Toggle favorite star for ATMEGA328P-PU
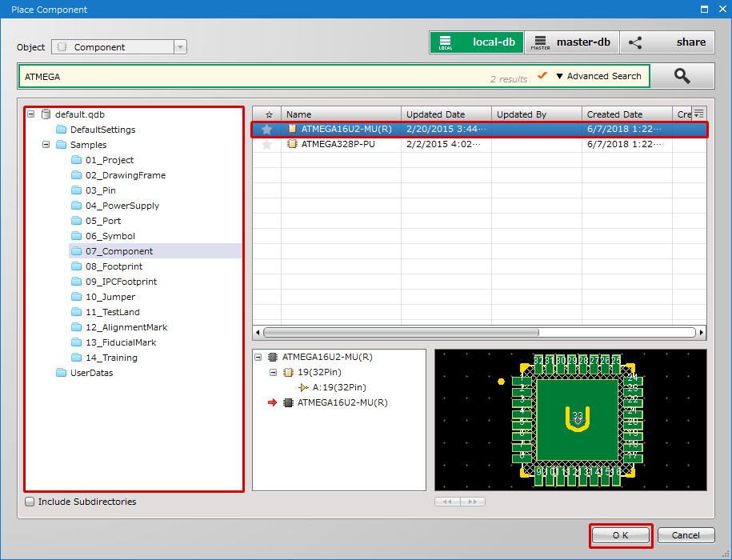 tap(267, 145)
